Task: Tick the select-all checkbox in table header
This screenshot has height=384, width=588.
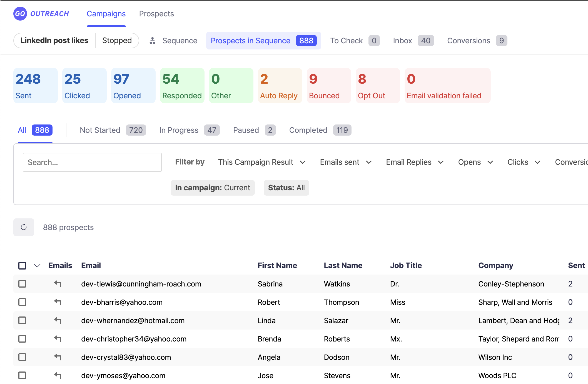Action: [22, 266]
